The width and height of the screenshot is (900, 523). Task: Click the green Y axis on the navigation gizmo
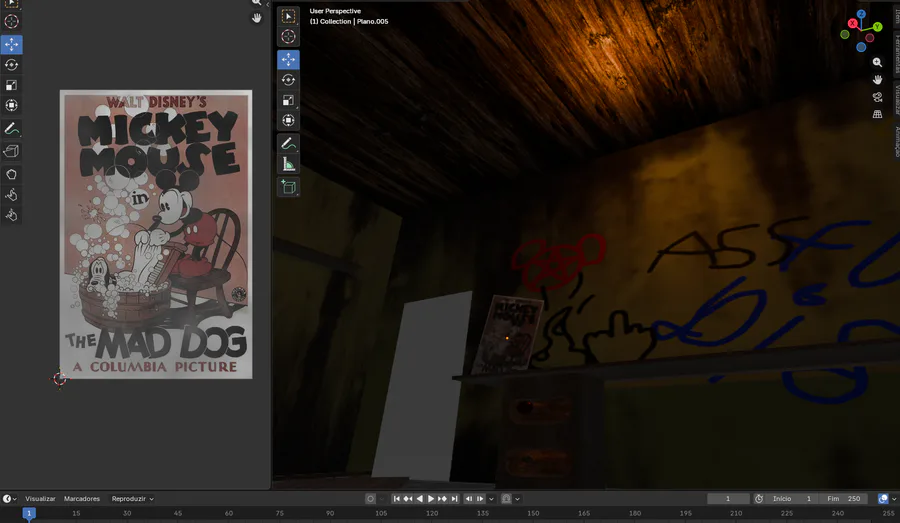[x=877, y=27]
